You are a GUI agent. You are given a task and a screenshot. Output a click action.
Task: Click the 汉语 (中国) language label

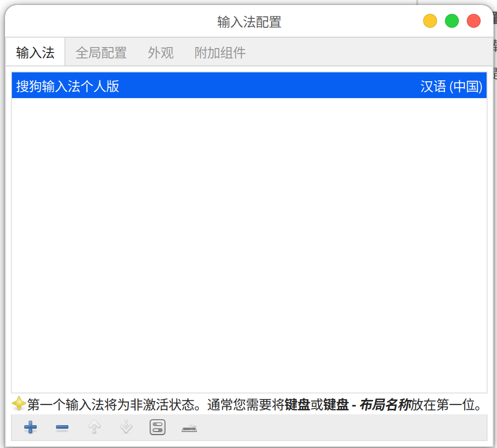point(451,86)
